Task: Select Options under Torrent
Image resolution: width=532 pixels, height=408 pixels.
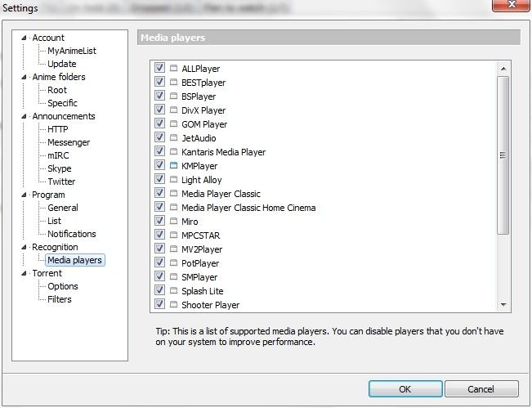Action: 63,286
